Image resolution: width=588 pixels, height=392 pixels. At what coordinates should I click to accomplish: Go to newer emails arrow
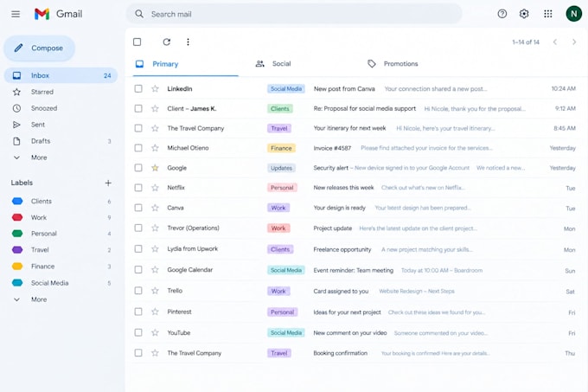click(x=554, y=42)
